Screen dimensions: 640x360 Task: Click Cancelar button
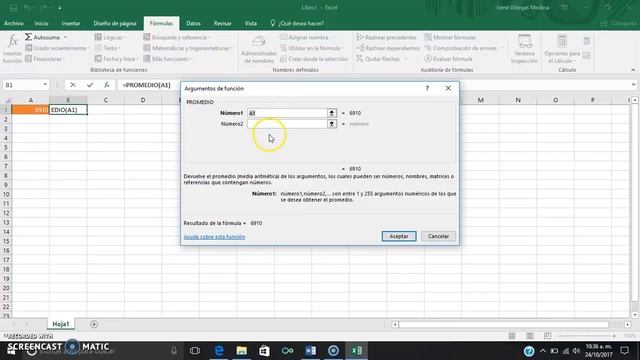(x=438, y=236)
